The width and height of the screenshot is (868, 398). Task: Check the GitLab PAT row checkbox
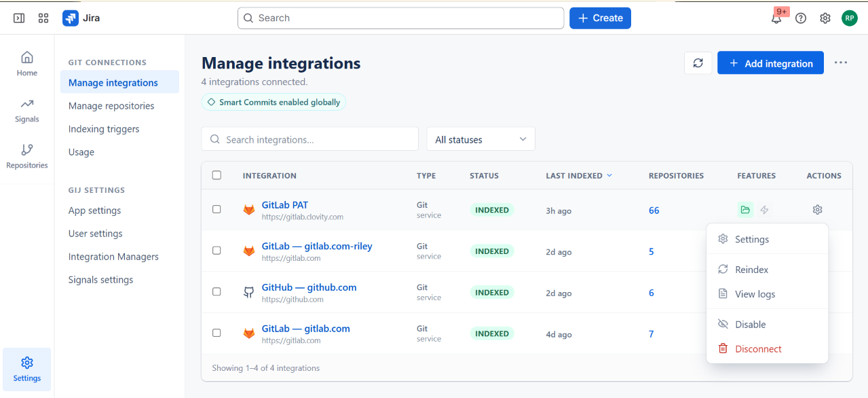[216, 209]
